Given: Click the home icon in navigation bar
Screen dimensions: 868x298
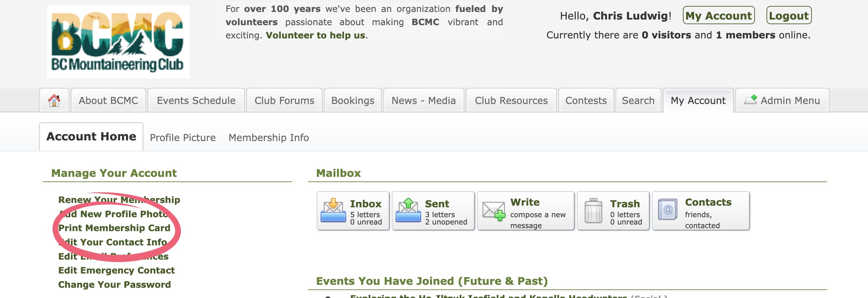Looking at the screenshot, I should (x=54, y=100).
